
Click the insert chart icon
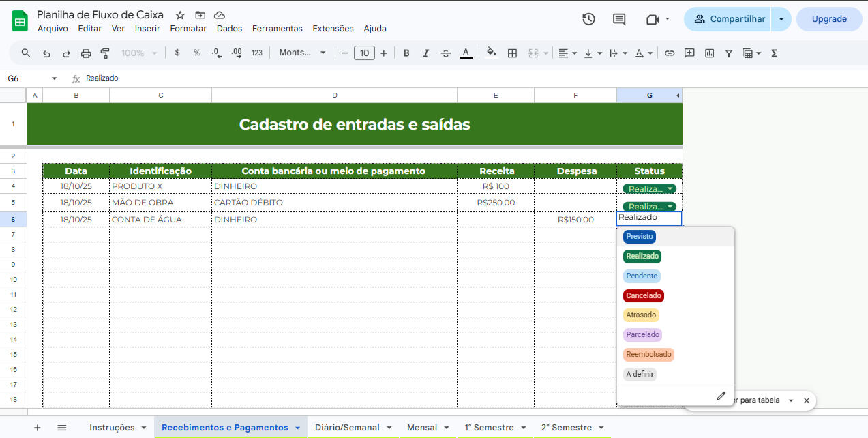[709, 53]
